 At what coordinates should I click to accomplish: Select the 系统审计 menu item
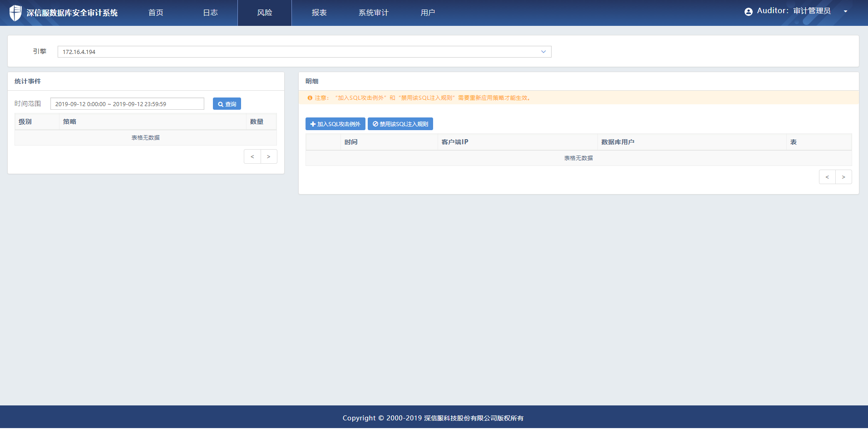(373, 13)
